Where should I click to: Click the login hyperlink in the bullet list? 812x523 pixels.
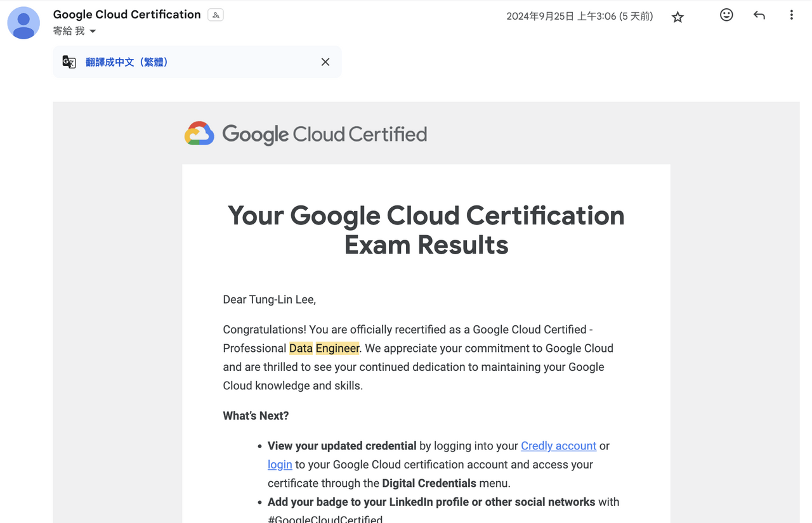[x=279, y=464]
